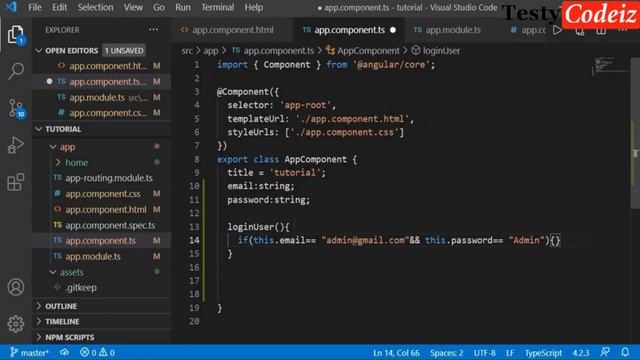The image size is (640, 360).
Task: Open Source Control view with 10 changes
Action: (x=16, y=108)
